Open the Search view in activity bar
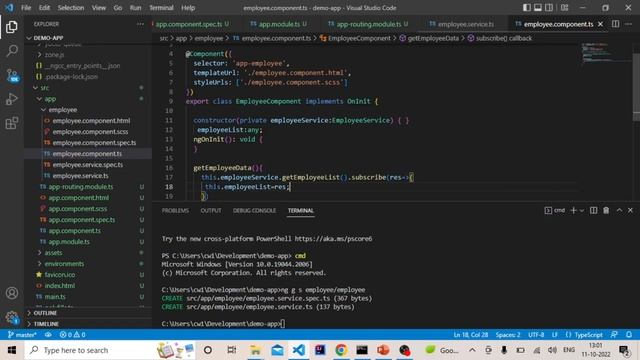Screen dimensions: 640x360 [12, 51]
